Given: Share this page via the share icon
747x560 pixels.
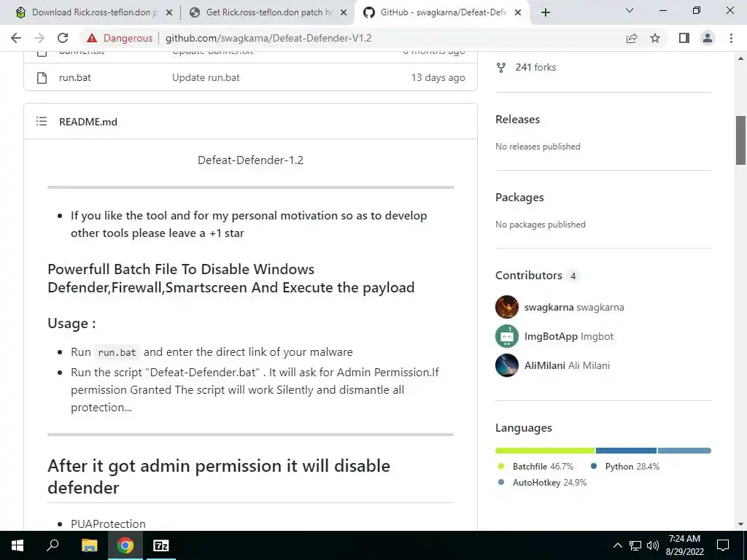Looking at the screenshot, I should 632,38.
